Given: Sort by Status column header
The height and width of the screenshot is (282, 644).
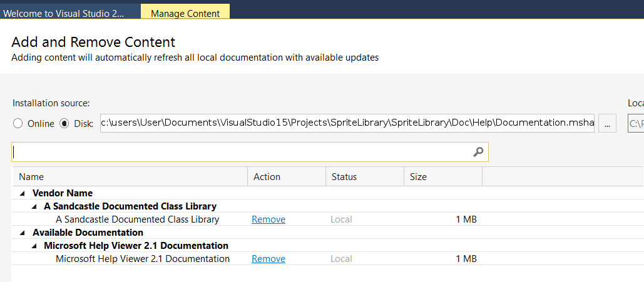Looking at the screenshot, I should coord(365,177).
